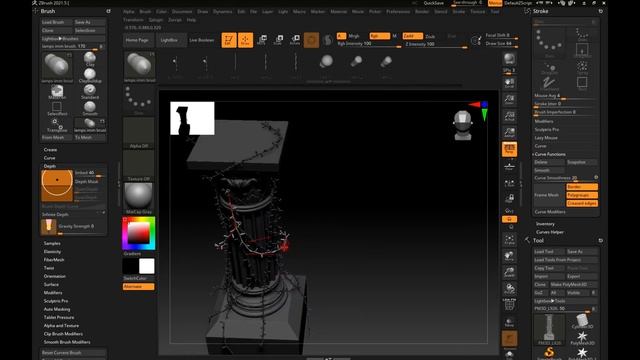Click the AAHalf icon in right shelf

(509, 132)
